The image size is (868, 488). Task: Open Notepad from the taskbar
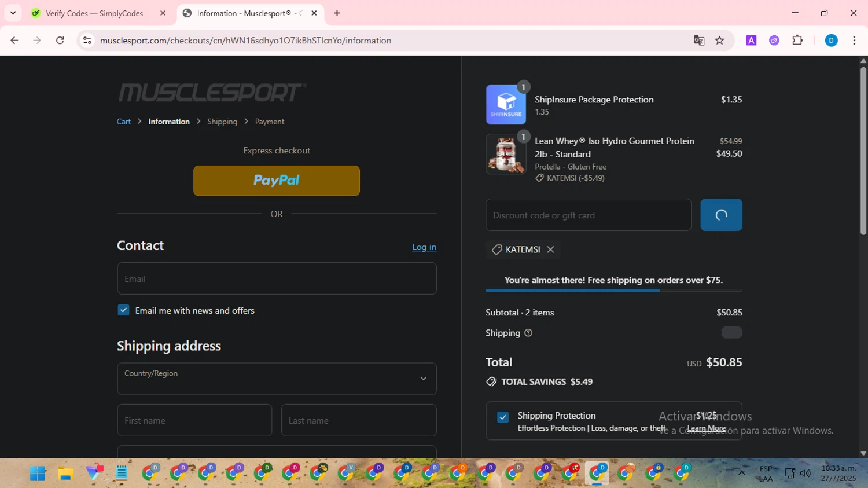pos(122,474)
